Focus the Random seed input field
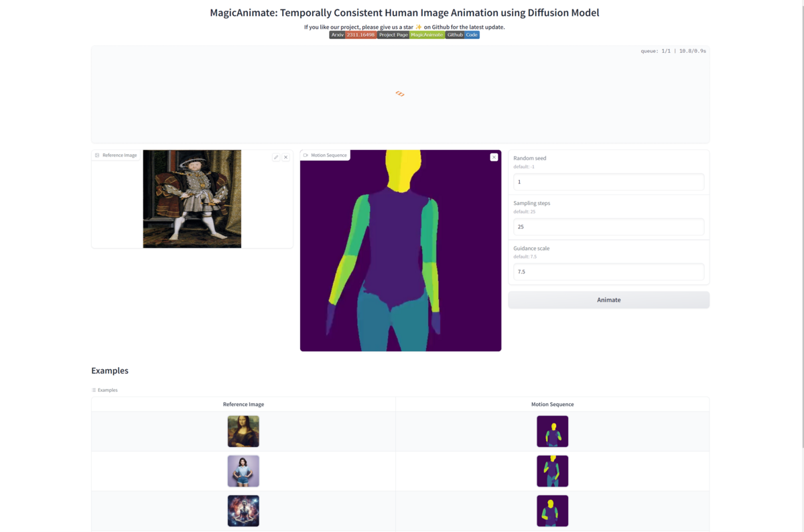This screenshot has height=532, width=804. (608, 182)
